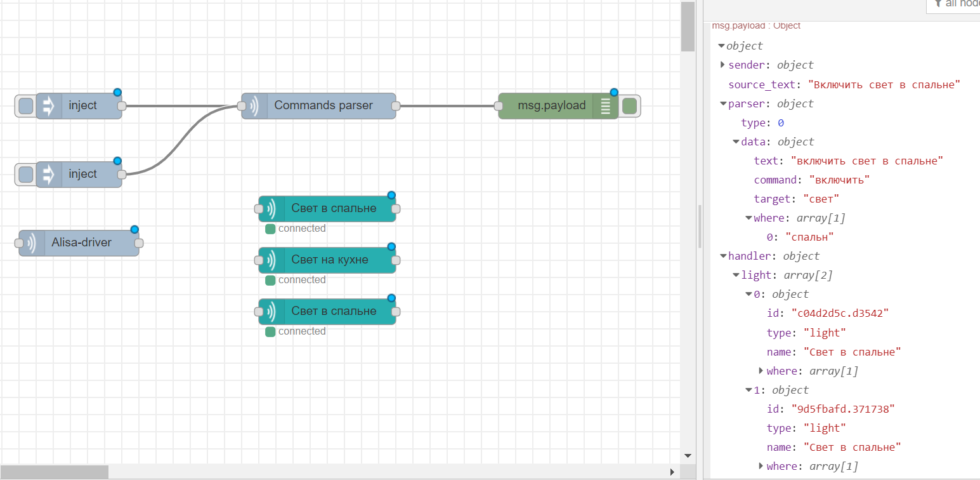Click the connected status text under Свет на кухне
This screenshot has width=980, height=480.
tap(302, 280)
